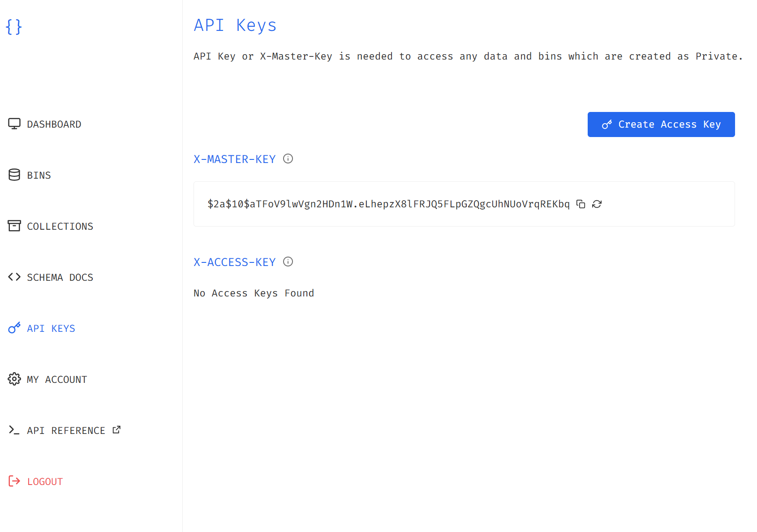Click the 'No Access Keys Found' message
The height and width of the screenshot is (532, 757).
point(254,293)
